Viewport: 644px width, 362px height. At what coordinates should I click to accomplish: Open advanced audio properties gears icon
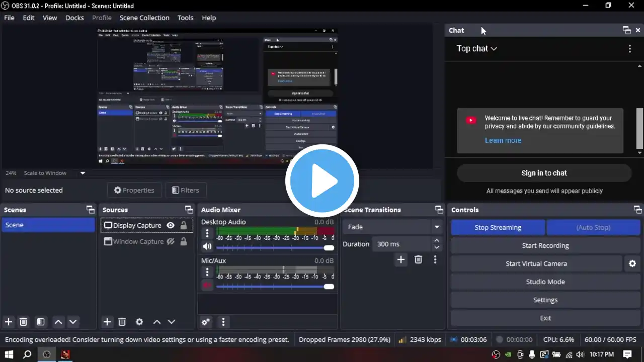[x=206, y=322]
